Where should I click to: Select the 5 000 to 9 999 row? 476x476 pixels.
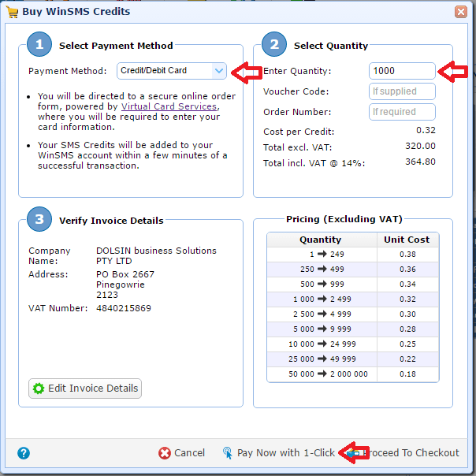pos(353,329)
